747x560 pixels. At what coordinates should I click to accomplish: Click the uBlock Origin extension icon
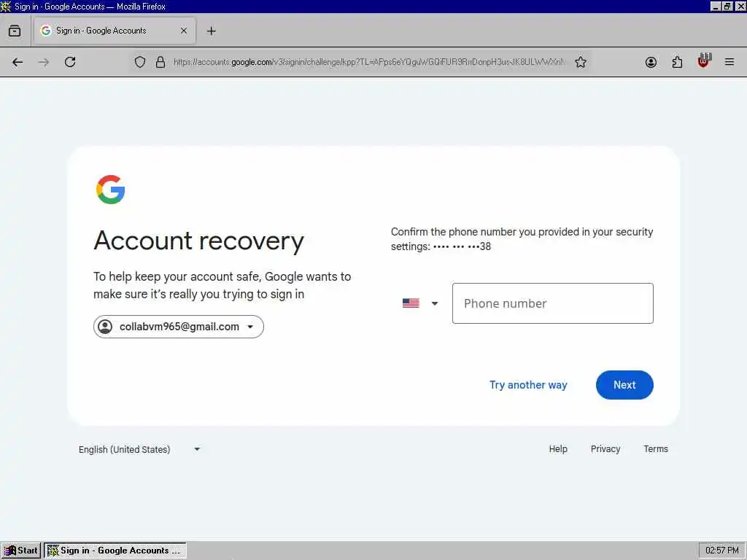tap(704, 61)
